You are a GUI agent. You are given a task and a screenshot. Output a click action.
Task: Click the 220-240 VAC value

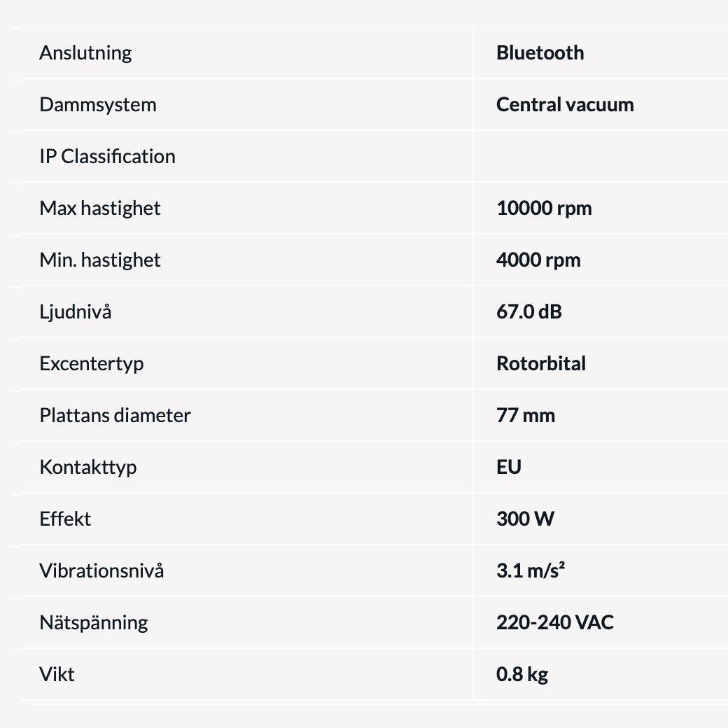pos(555,622)
